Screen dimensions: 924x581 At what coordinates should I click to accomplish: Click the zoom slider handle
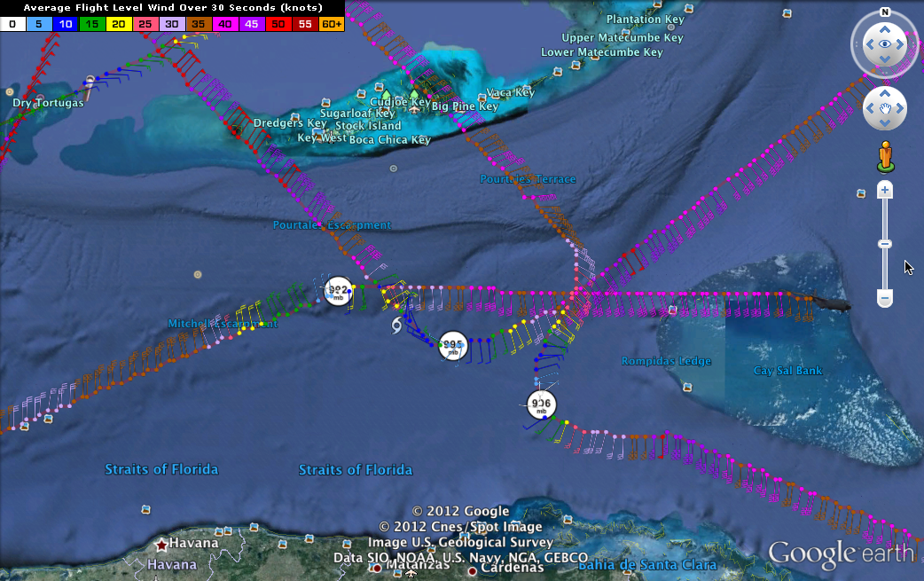pyautogui.click(x=884, y=244)
